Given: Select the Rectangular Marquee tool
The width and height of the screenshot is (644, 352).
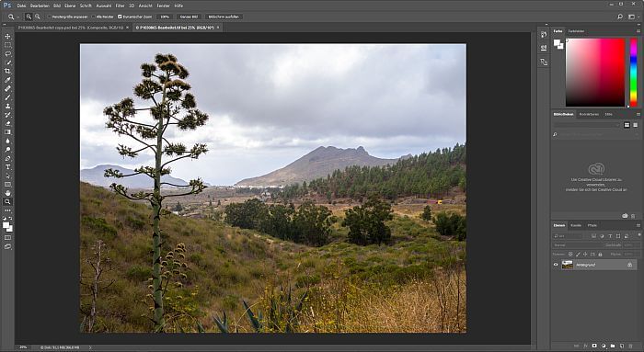Looking at the screenshot, I should [7, 45].
